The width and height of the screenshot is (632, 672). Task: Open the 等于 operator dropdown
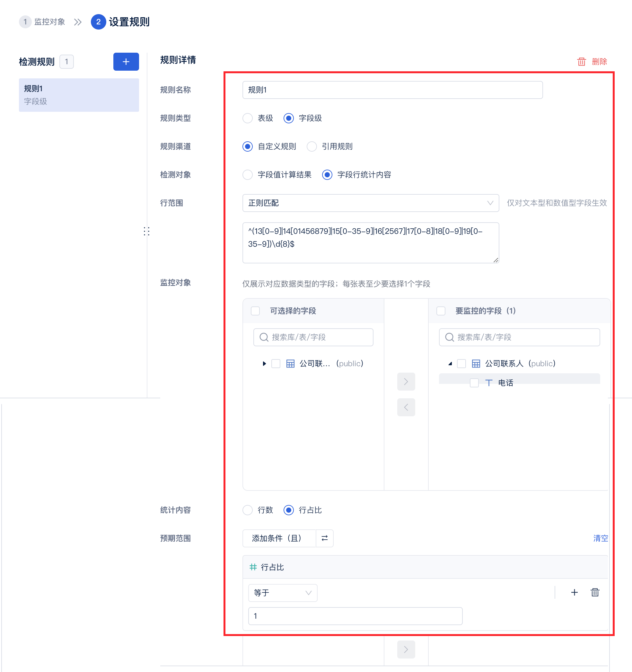point(282,593)
